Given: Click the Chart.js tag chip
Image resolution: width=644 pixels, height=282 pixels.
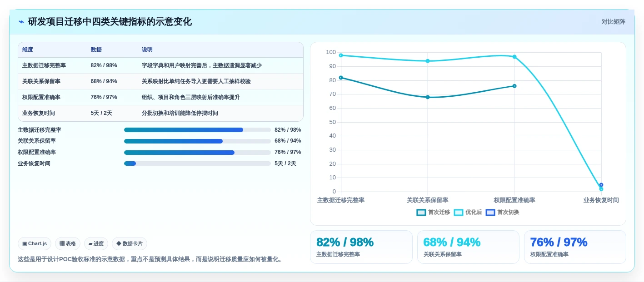Looking at the screenshot, I should (x=35, y=244).
